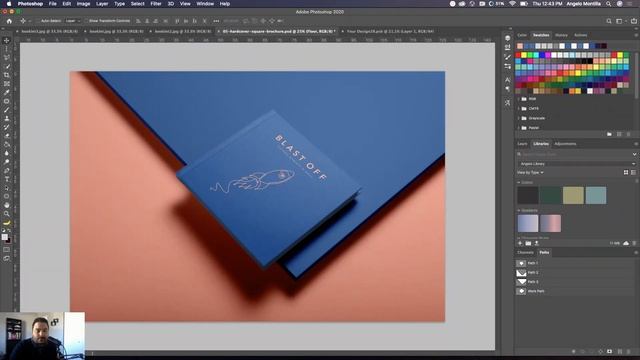Screen dimensions: 640x360
Task: Select the Brush tool
Action: point(7,110)
